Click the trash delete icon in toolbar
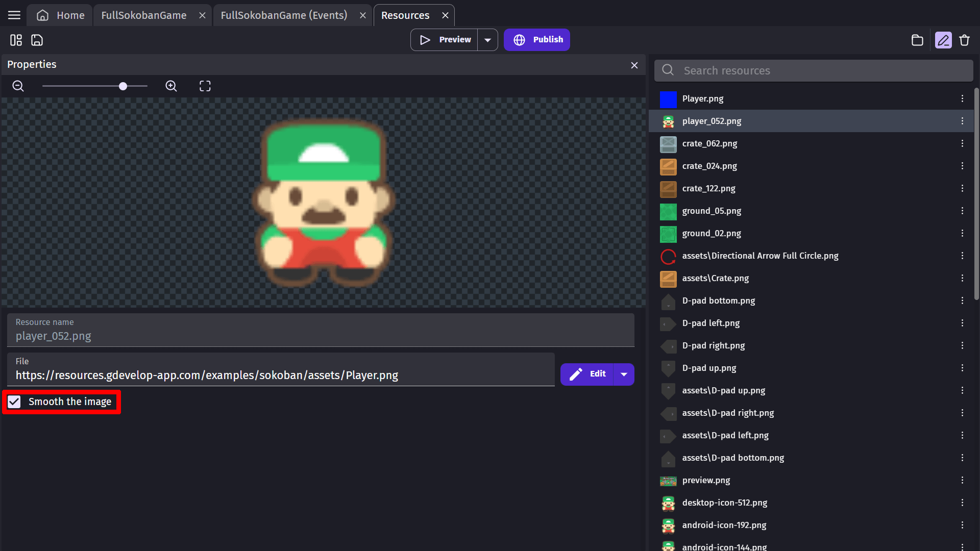The width and height of the screenshot is (980, 551). coord(964,40)
